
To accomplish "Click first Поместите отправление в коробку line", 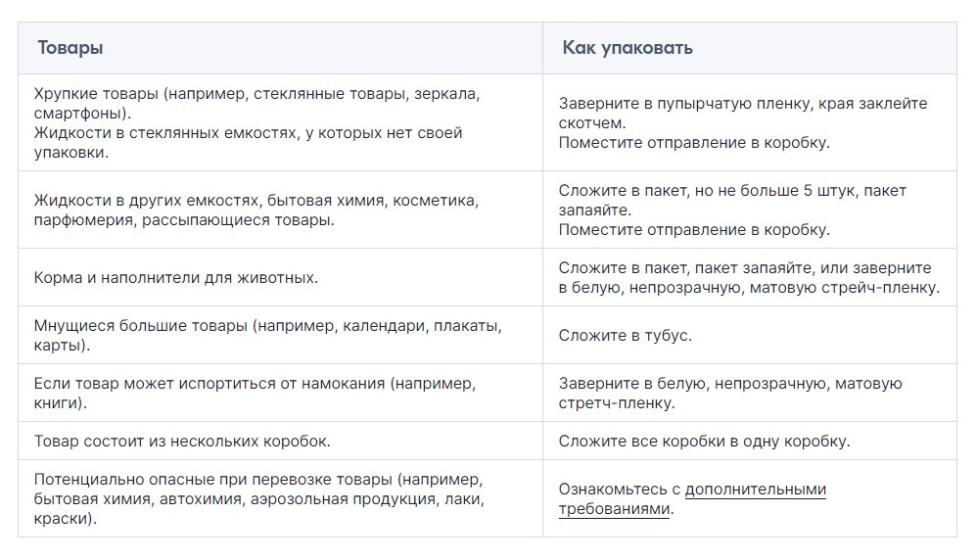I will click(694, 143).
